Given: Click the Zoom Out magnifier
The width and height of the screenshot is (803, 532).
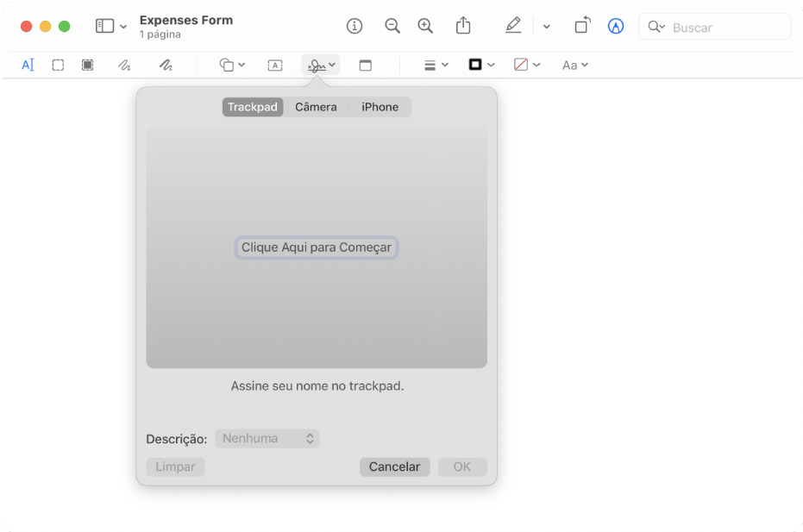Looking at the screenshot, I should point(392,26).
